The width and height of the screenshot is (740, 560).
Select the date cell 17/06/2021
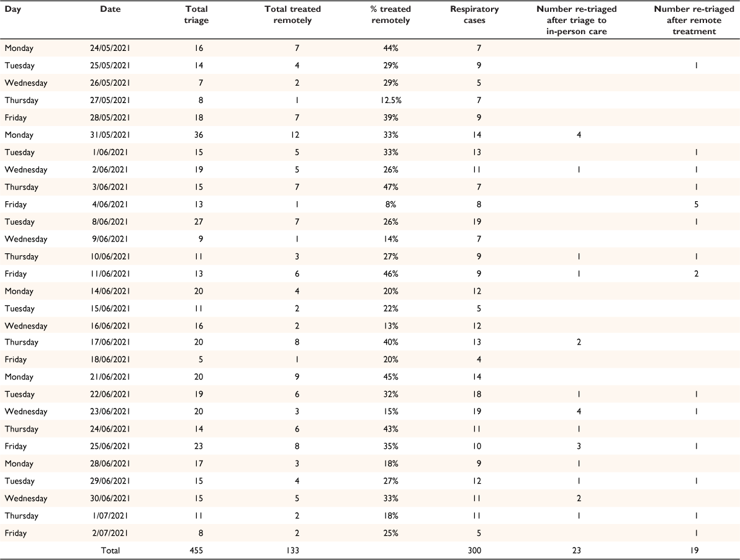tap(110, 343)
